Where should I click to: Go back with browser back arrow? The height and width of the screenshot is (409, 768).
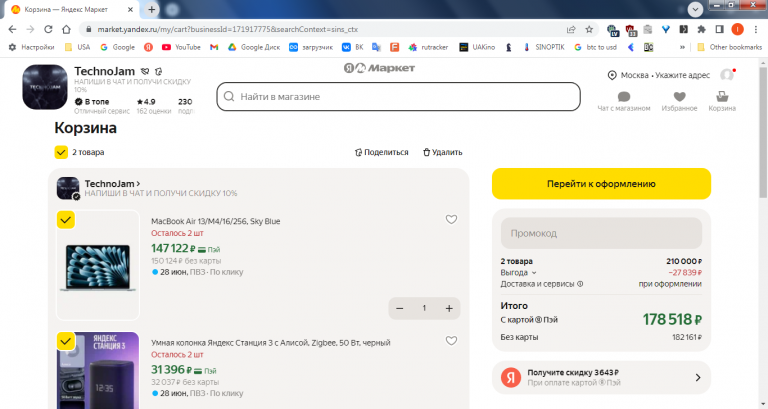[x=12, y=29]
